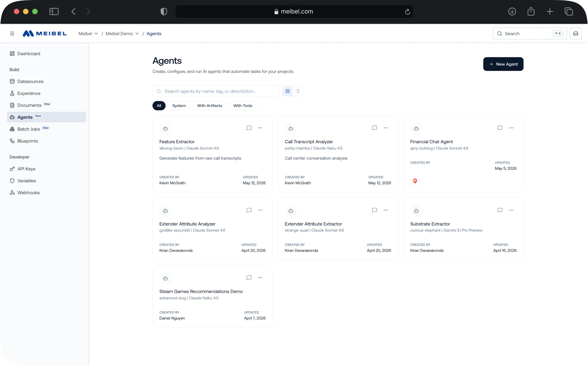Open more options for Financial Chat Agent
The width and height of the screenshot is (588, 366).
click(511, 128)
